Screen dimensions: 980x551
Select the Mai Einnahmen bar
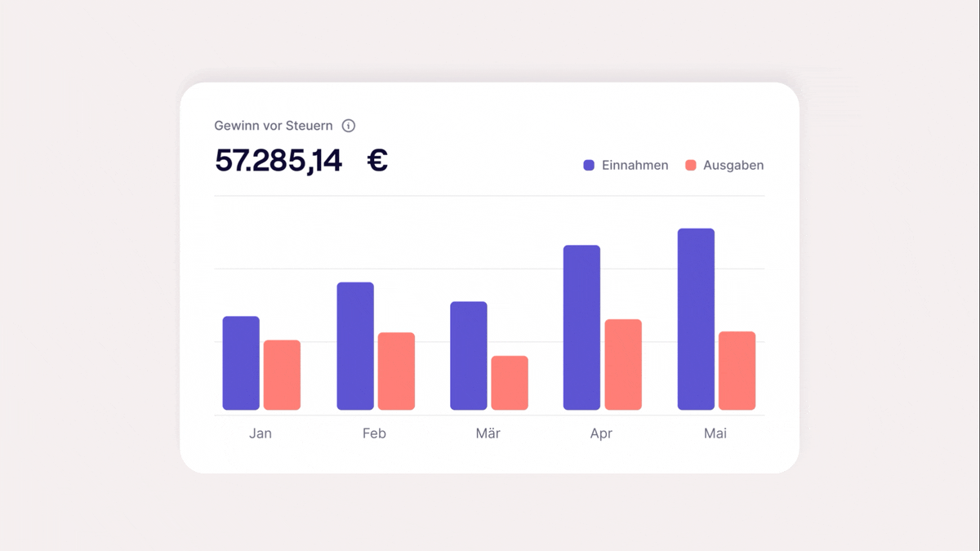click(x=696, y=319)
